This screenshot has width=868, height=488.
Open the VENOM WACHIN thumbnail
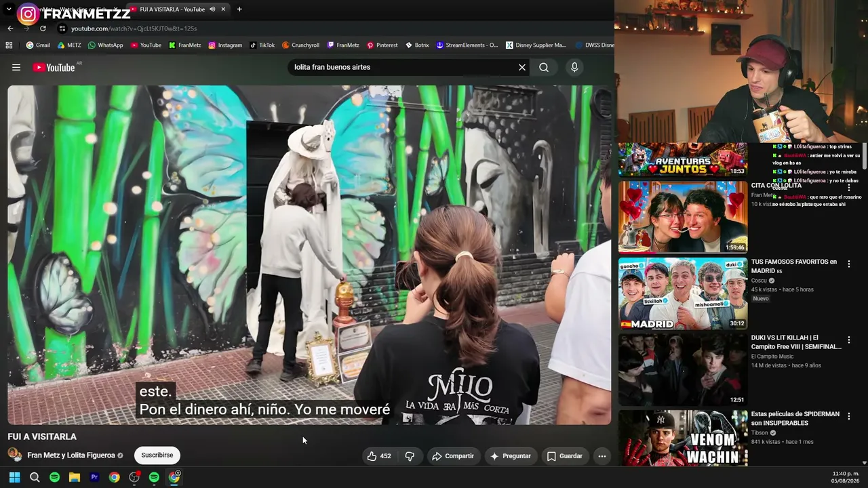click(x=683, y=438)
